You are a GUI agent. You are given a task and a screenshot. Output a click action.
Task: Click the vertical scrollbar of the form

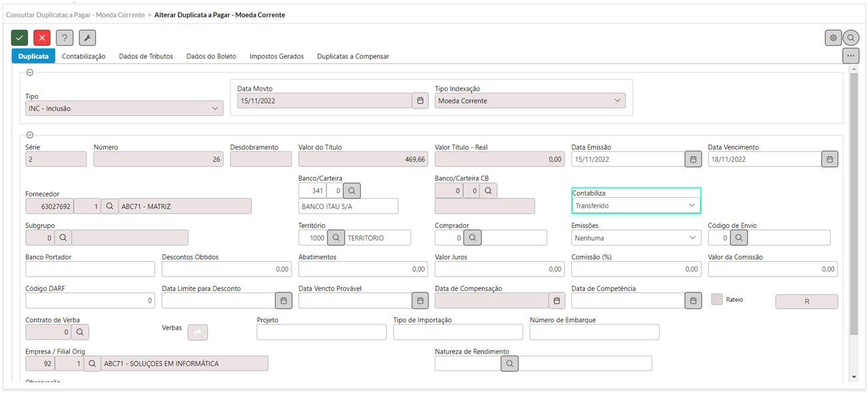click(854, 204)
